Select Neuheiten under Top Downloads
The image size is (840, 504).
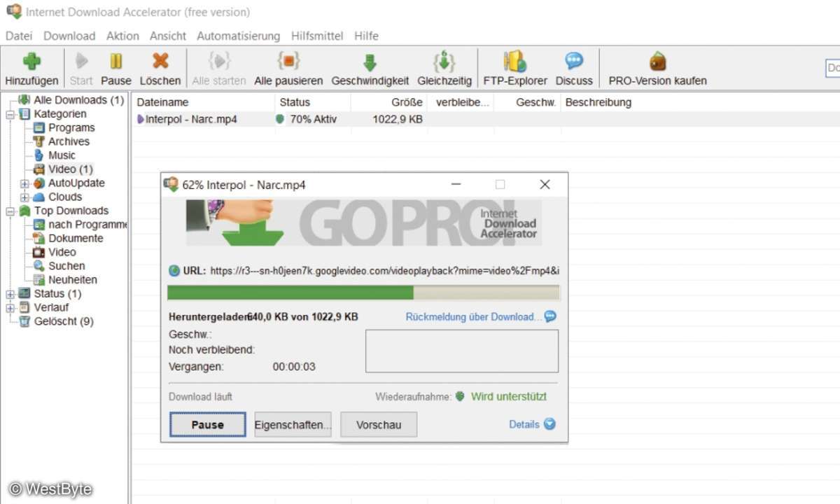(73, 280)
